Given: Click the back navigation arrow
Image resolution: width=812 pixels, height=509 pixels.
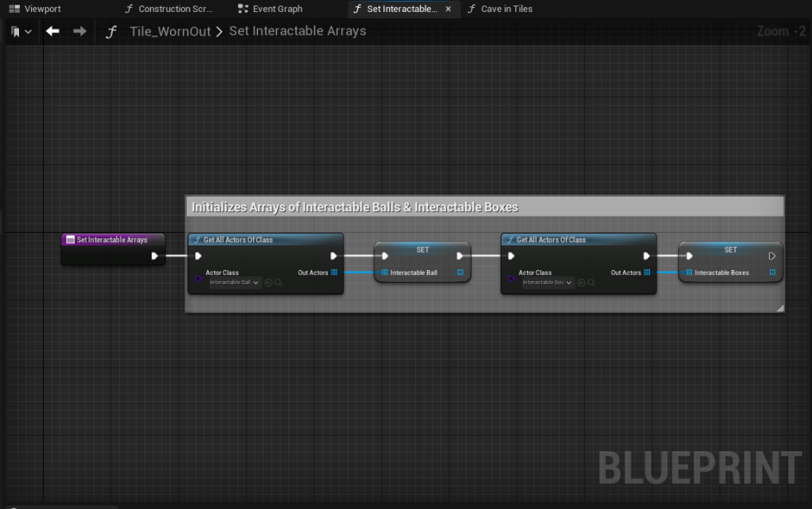Looking at the screenshot, I should tap(52, 31).
